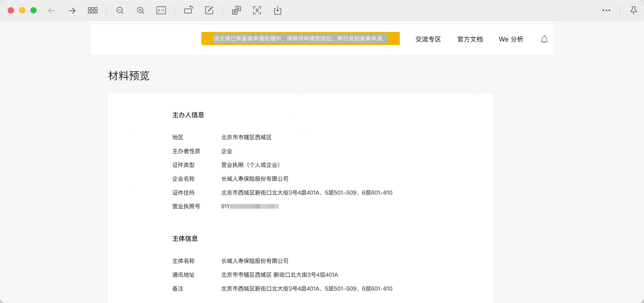
Task: Rotate the image counterclockwise
Action: point(189,10)
